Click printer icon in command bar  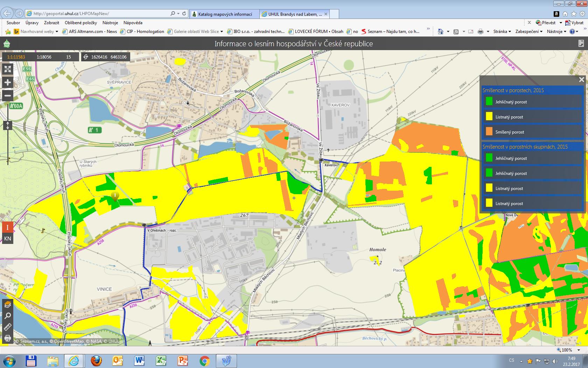pyautogui.click(x=481, y=32)
